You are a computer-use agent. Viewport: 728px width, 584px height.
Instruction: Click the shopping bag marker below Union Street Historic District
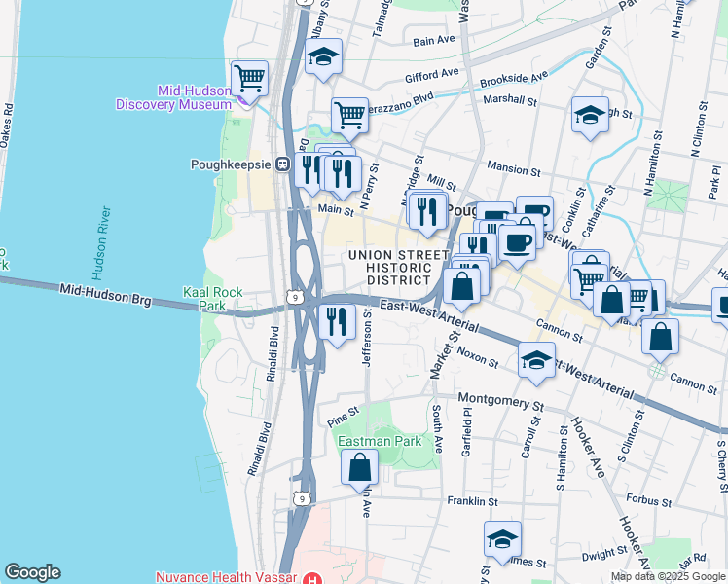coord(461,286)
